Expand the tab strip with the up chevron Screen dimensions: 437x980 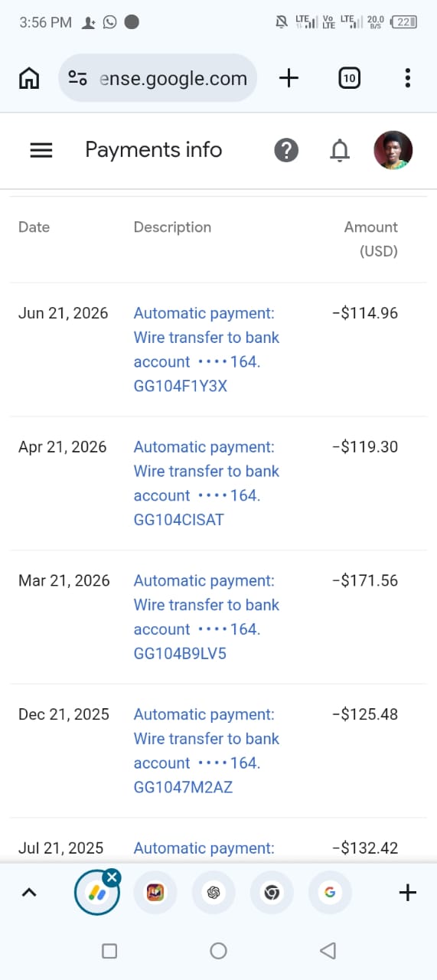coord(29,892)
